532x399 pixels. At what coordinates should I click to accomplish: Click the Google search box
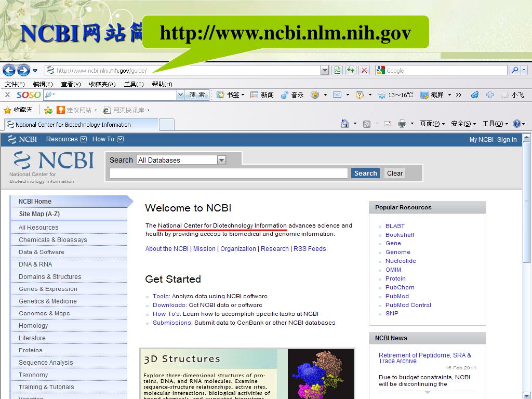click(441, 70)
